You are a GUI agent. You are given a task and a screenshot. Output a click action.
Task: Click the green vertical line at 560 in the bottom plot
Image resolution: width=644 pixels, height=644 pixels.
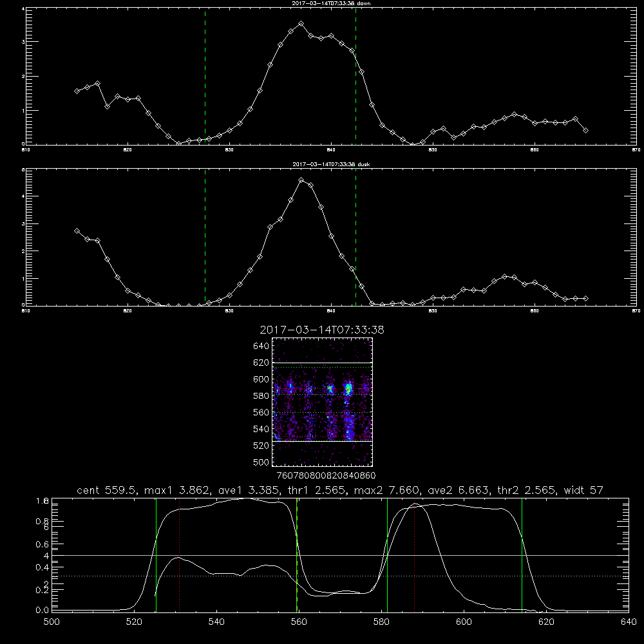point(296,555)
